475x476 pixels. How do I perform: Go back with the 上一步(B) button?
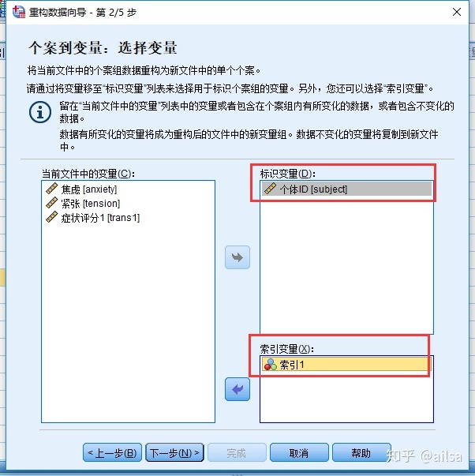coord(112,453)
